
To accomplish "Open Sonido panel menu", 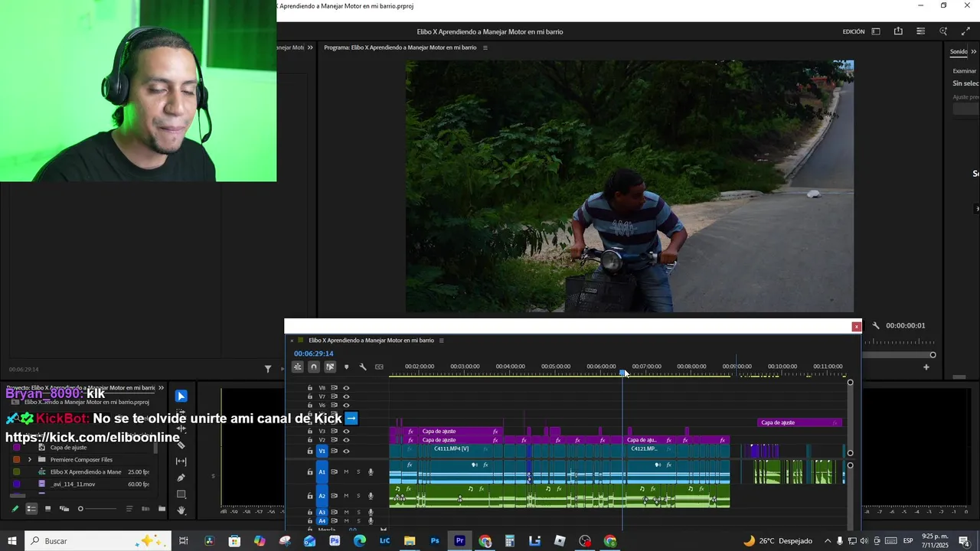I will (x=975, y=52).
